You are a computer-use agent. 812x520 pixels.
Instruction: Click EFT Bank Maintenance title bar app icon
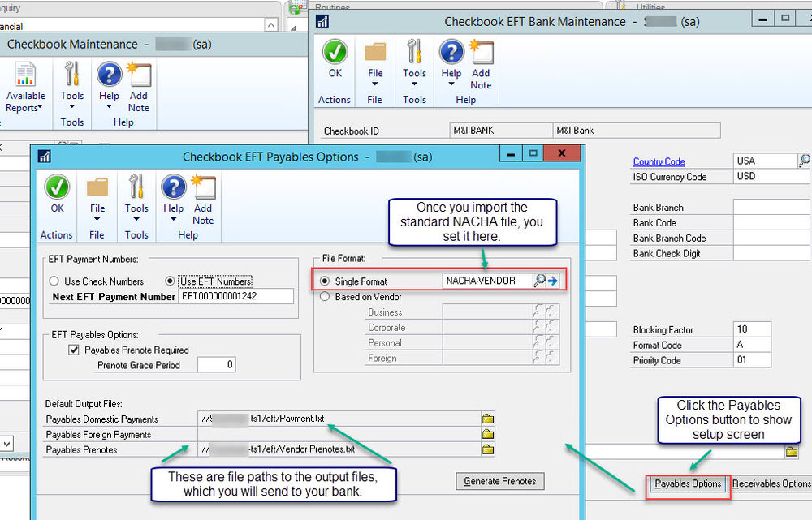coord(322,21)
